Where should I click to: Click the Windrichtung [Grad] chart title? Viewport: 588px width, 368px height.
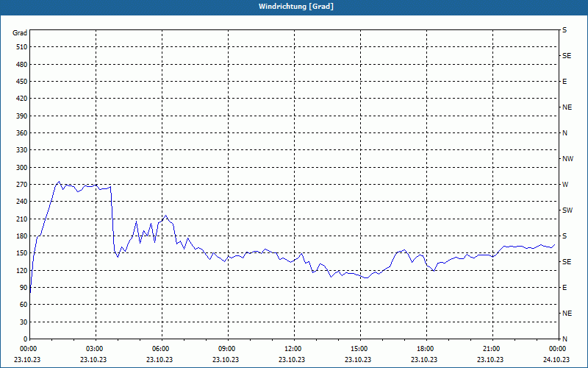tap(296, 7)
